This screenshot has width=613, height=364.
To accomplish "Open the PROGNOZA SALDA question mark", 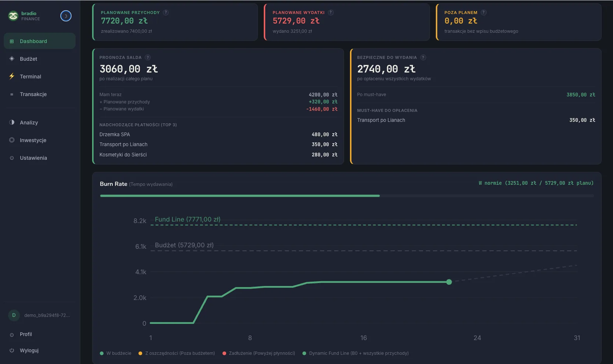I will (x=148, y=57).
